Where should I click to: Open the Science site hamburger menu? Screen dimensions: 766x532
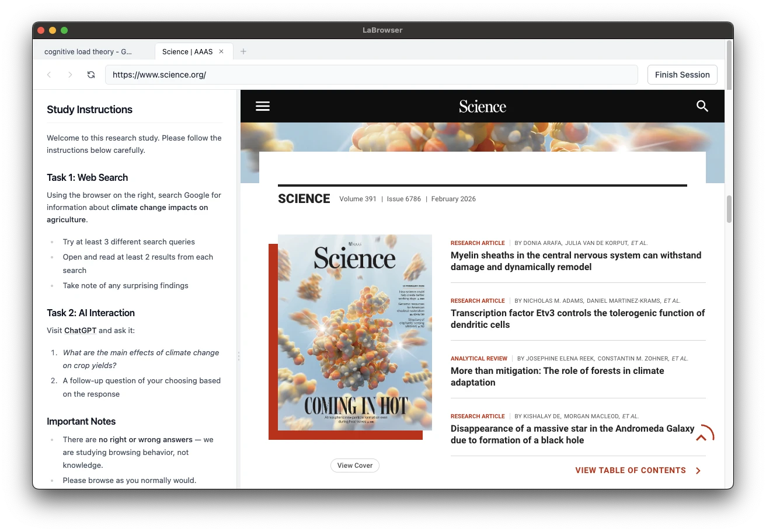[262, 106]
